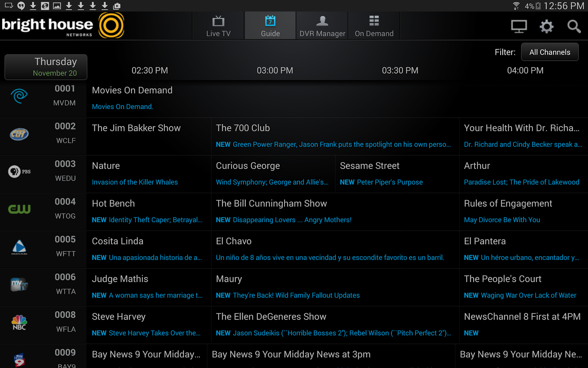Tap the 04:00 PM time header
The width and height of the screenshot is (588, 368).
click(525, 71)
